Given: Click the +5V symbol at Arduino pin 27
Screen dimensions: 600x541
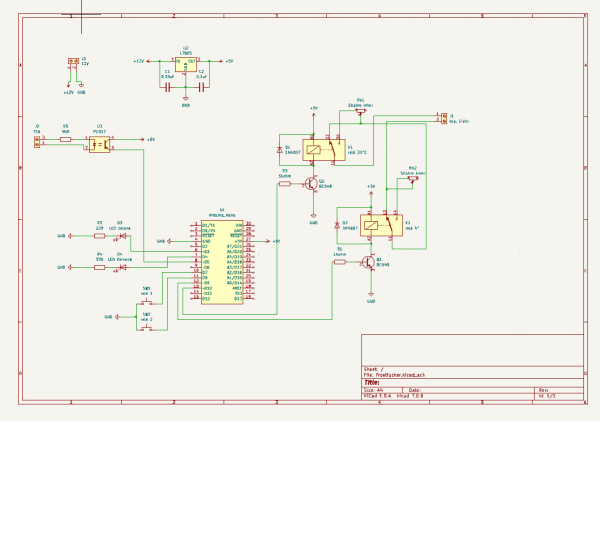Looking at the screenshot, I should coord(268,241).
